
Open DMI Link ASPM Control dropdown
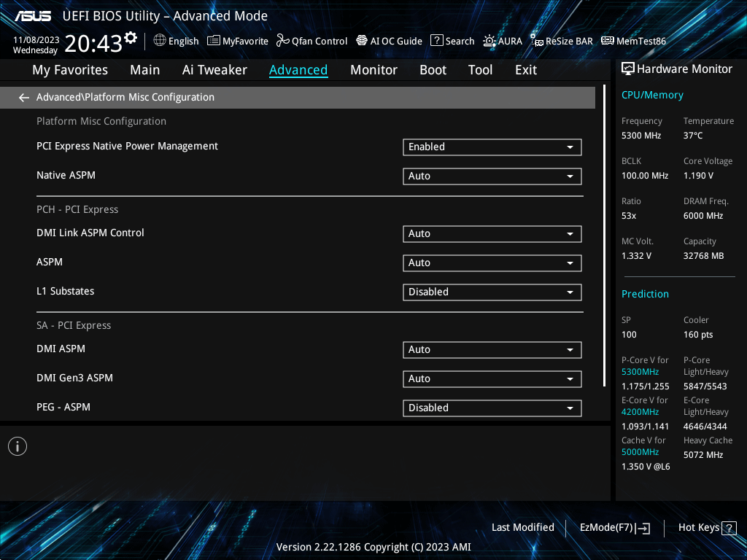492,234
